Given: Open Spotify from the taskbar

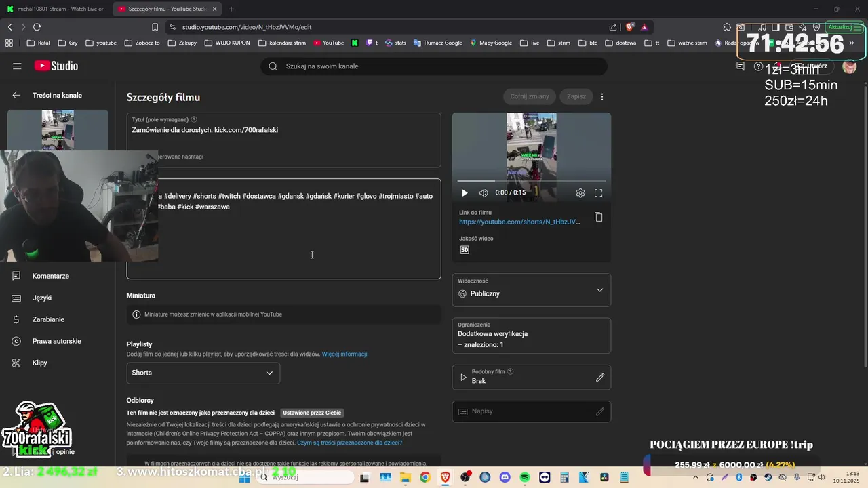Looking at the screenshot, I should pos(525,477).
